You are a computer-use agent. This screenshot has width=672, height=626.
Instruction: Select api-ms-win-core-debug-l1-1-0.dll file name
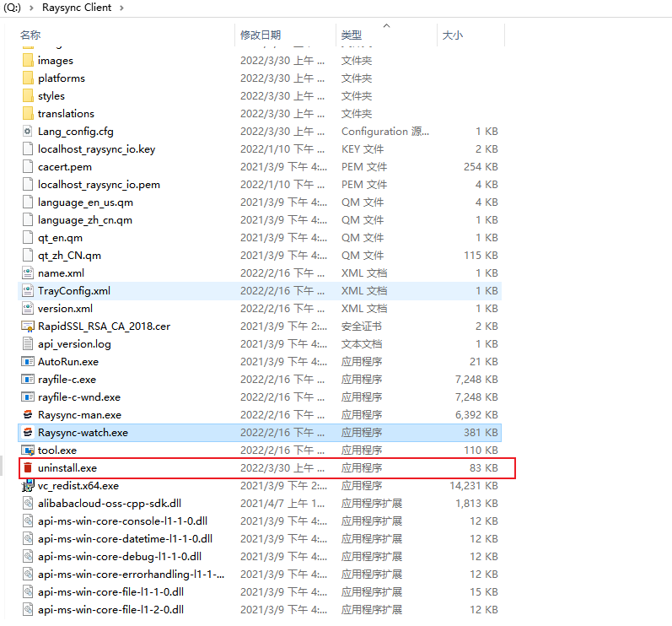click(x=120, y=557)
